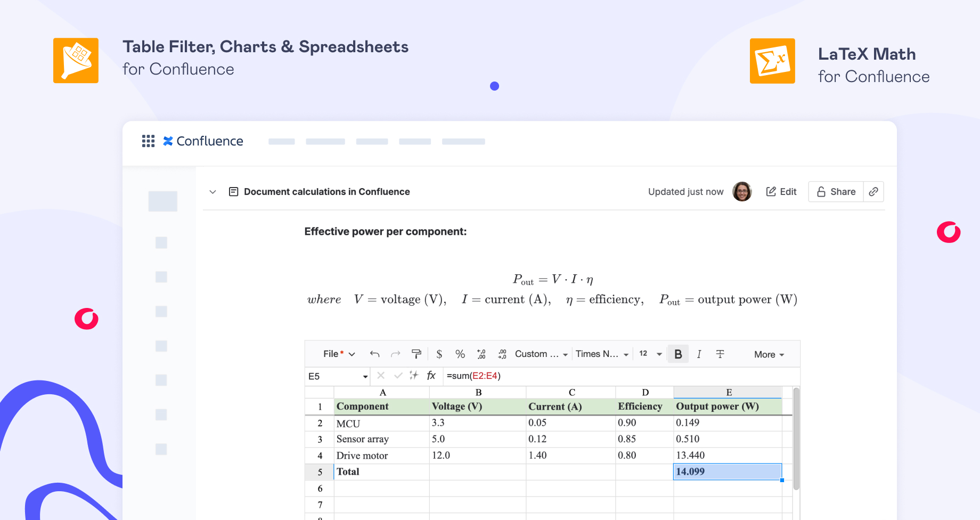Screen dimensions: 980x520
Task: Expand the More toolbar options
Action: tap(769, 355)
